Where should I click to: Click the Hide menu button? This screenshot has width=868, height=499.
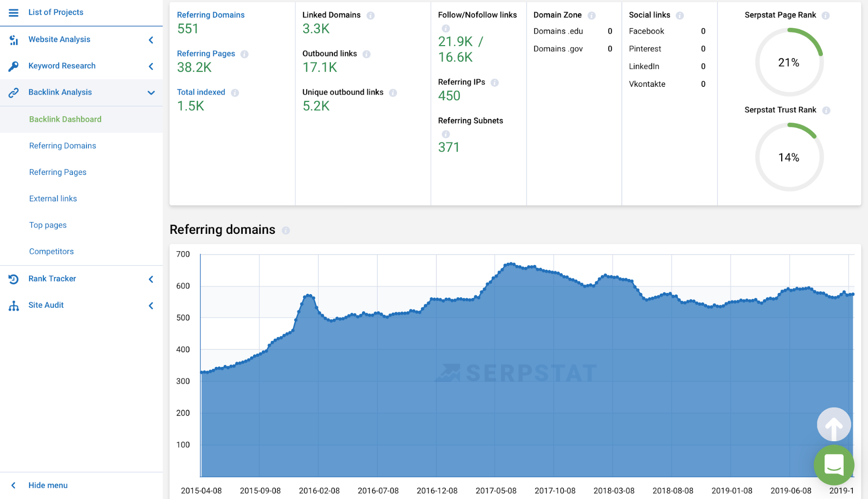point(48,485)
